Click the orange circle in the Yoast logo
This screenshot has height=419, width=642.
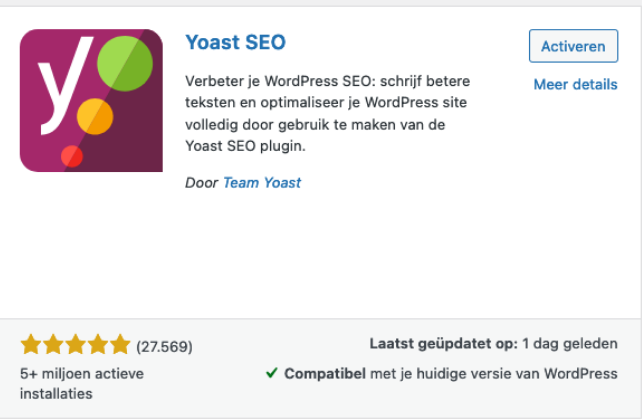click(x=95, y=116)
